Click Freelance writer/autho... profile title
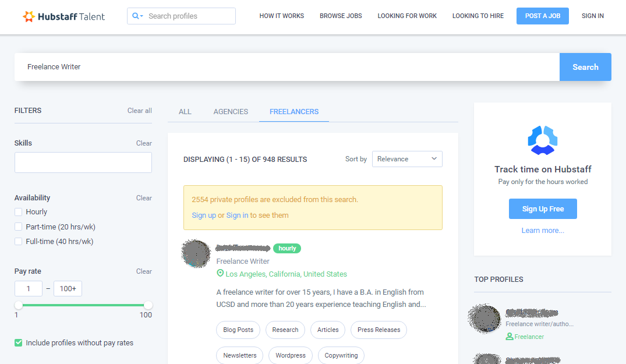This screenshot has height=364, width=626. (539, 324)
